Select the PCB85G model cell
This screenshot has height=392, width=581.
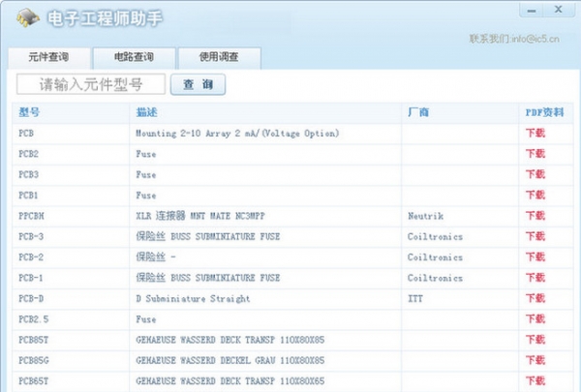(34, 360)
